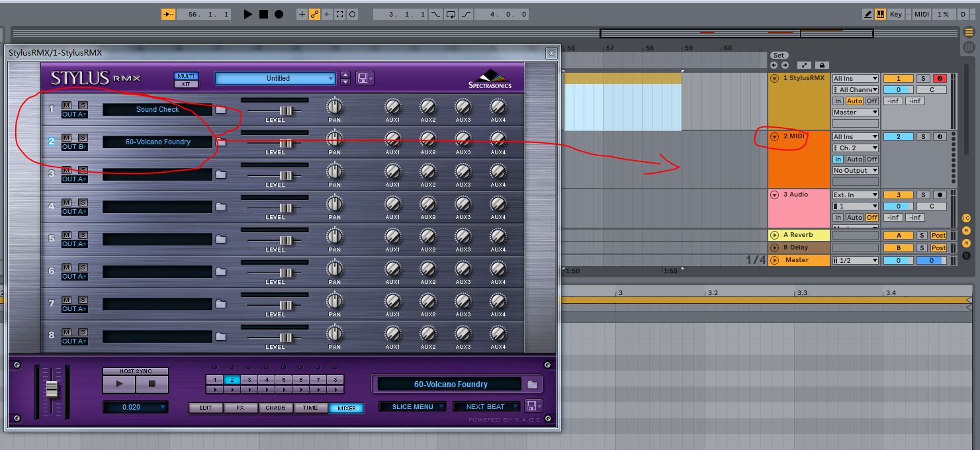Toggle Post on the A Reverb return
980x450 pixels.
pos(938,236)
